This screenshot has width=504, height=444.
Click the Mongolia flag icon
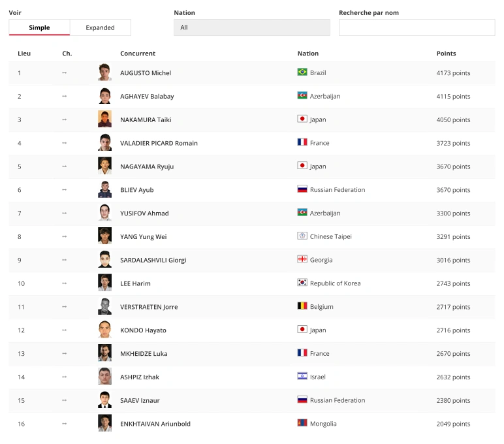[x=302, y=424]
